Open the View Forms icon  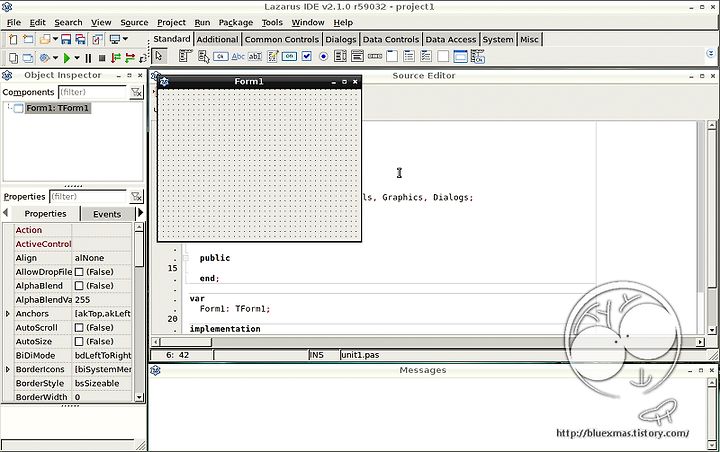(28, 58)
